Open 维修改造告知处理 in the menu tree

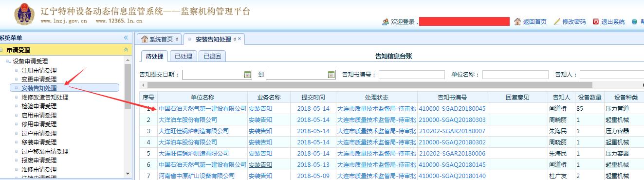45,98
